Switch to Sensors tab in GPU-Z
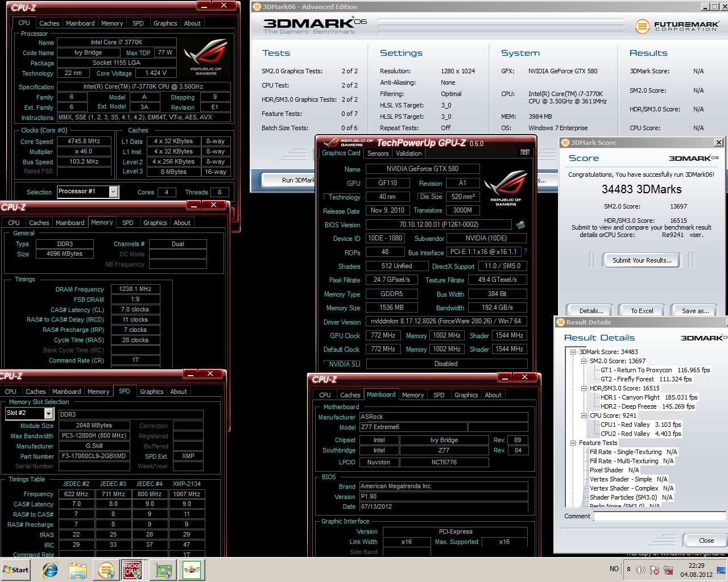728x582 pixels. (x=378, y=153)
